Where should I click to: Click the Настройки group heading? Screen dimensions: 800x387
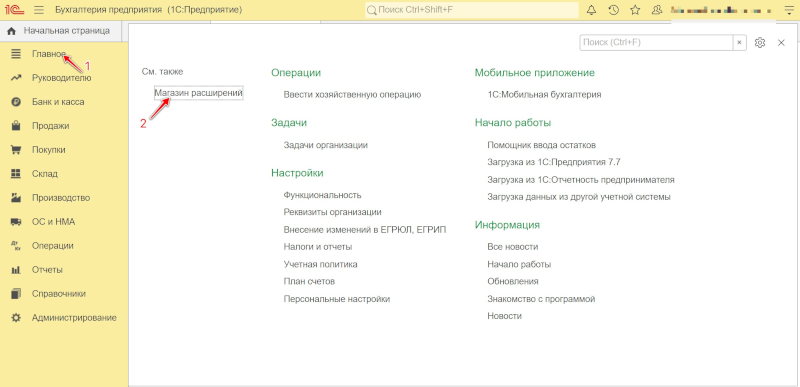[x=297, y=173]
